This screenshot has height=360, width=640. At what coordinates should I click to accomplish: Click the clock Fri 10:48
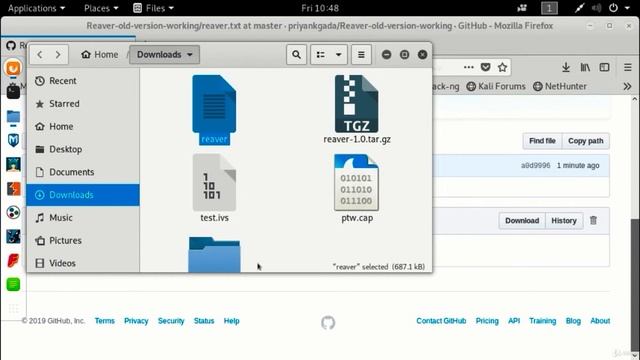click(320, 8)
